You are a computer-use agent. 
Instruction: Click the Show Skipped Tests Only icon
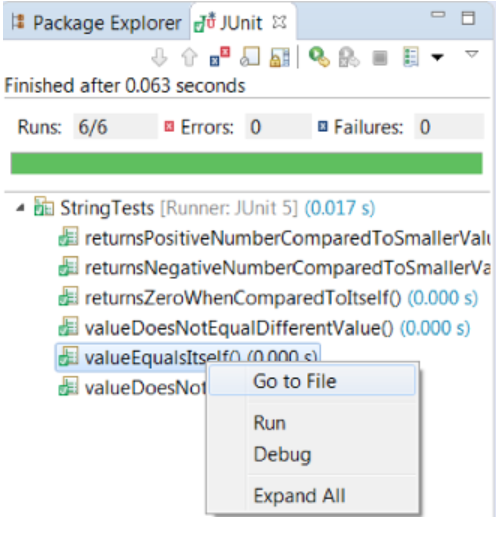250,57
